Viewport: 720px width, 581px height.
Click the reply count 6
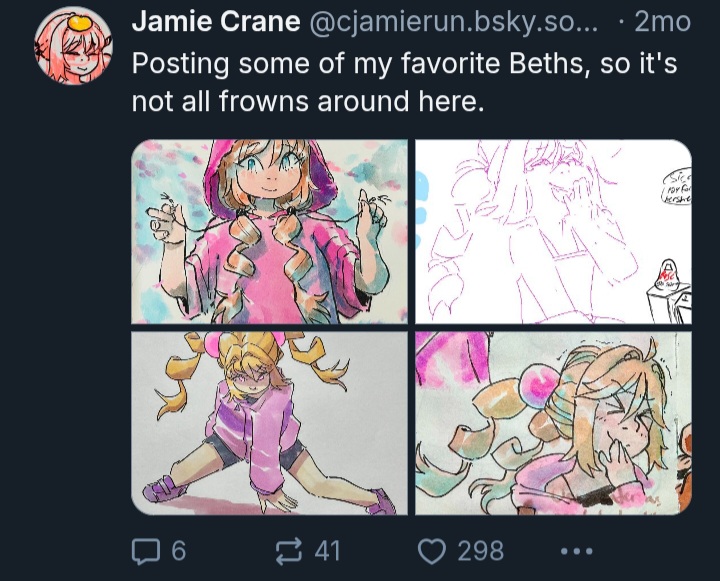179,551
